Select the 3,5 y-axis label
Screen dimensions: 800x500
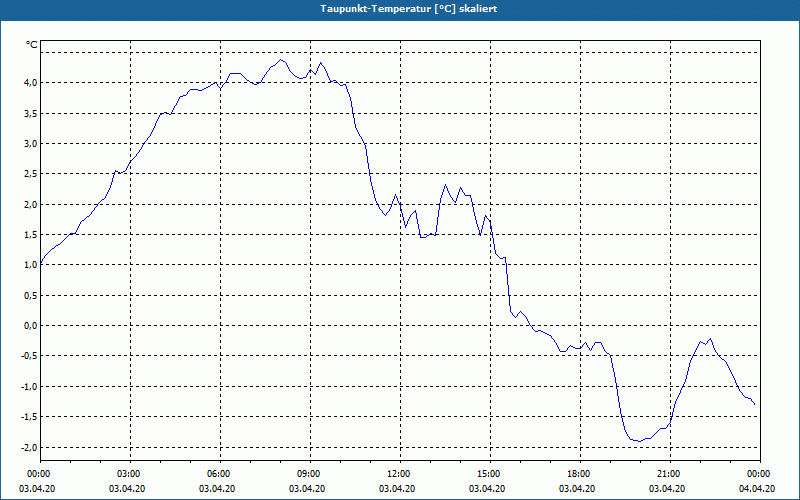pyautogui.click(x=31, y=113)
